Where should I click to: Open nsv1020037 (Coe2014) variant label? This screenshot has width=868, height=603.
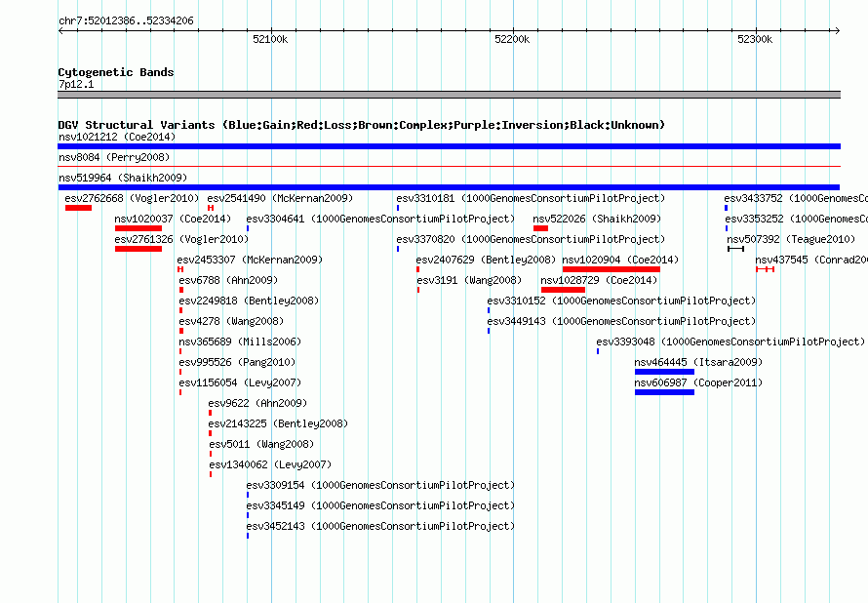pos(173,219)
